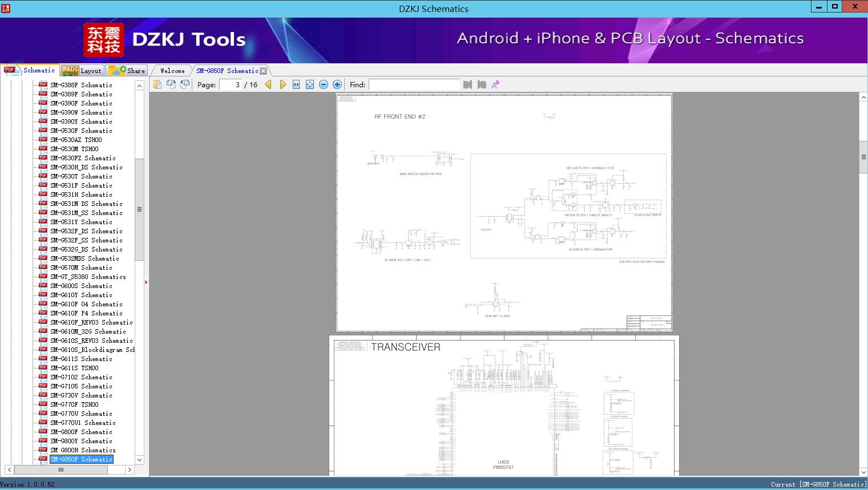The height and width of the screenshot is (490, 868).
Task: Close the SM-G850F Schematic tab
Action: (263, 71)
